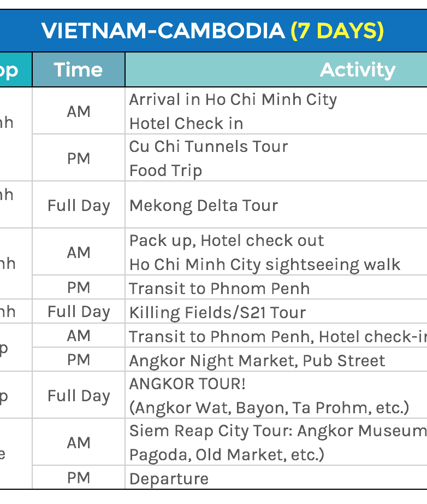Click the Arrival in Ho Chi Minh City text
Screen dimensions: 427x504
coord(233,99)
